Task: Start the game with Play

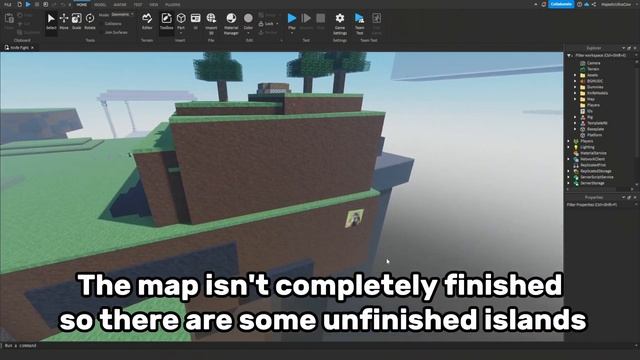Action: pos(292,19)
